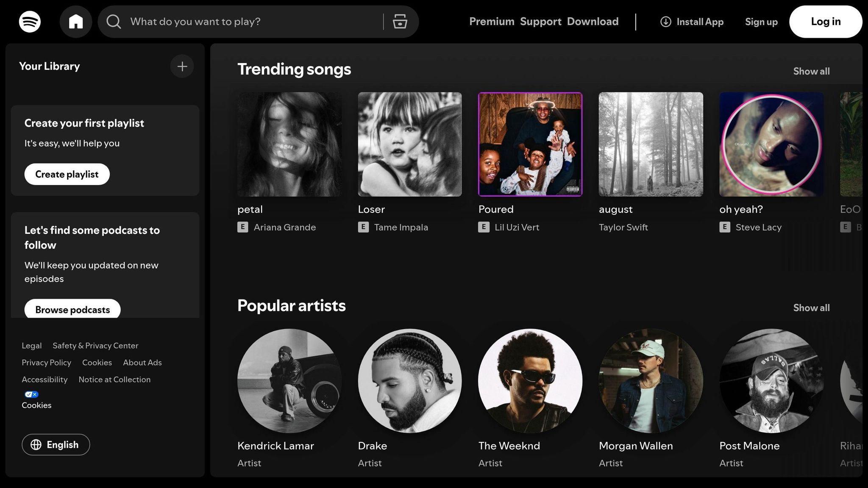
Task: Open Notice at Collection link
Action: click(114, 380)
